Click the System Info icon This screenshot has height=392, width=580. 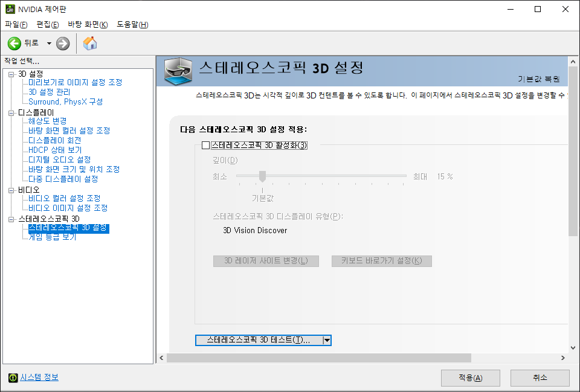coord(13,378)
